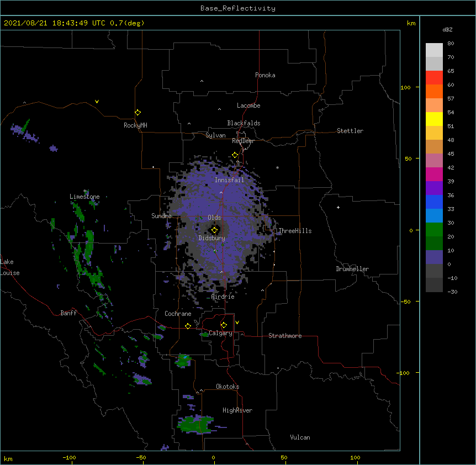The image size is (476, 465).
Task: Pick the magenta 42 dBZ legend swatch
Action: point(434,174)
